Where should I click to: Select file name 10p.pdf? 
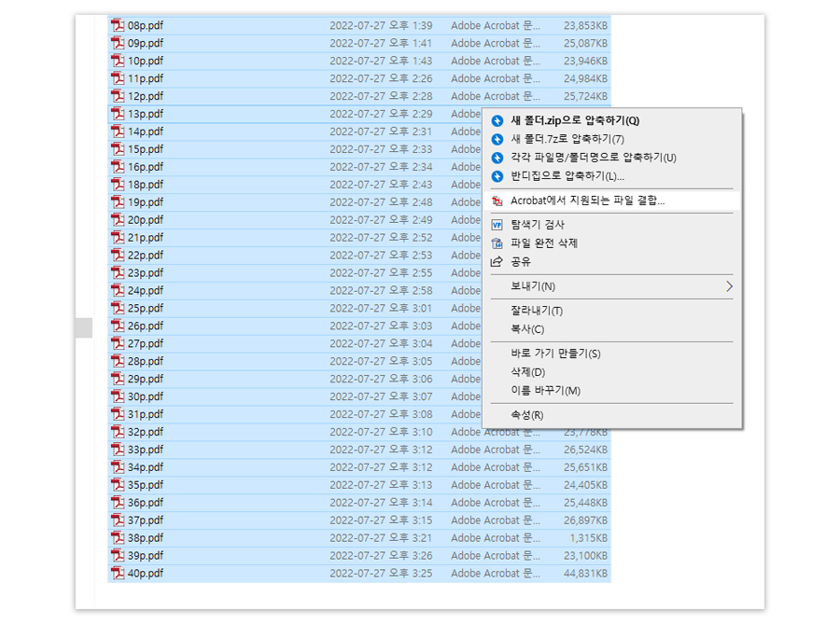[146, 61]
